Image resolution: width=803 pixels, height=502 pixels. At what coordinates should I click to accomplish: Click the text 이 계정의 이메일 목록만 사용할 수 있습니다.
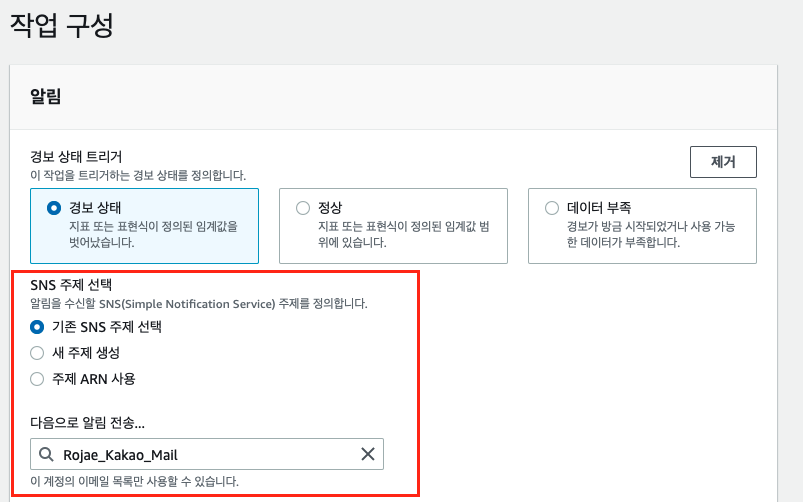point(134,482)
